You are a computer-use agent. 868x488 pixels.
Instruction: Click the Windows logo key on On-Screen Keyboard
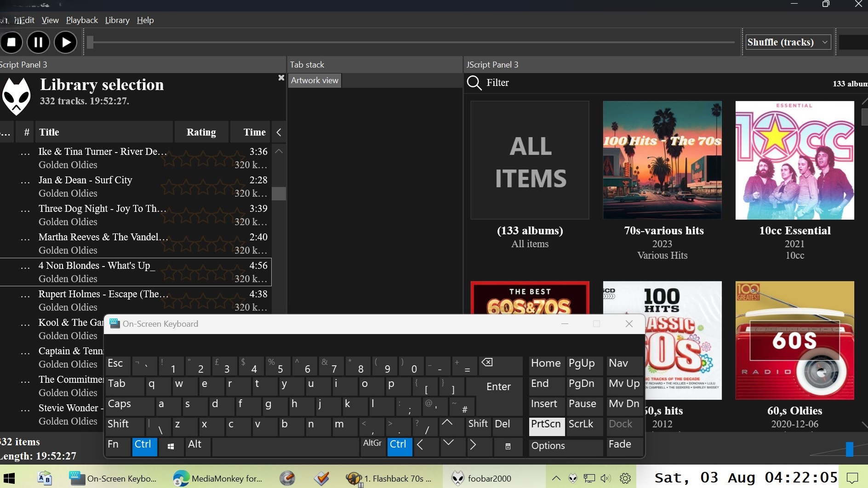[x=171, y=447]
